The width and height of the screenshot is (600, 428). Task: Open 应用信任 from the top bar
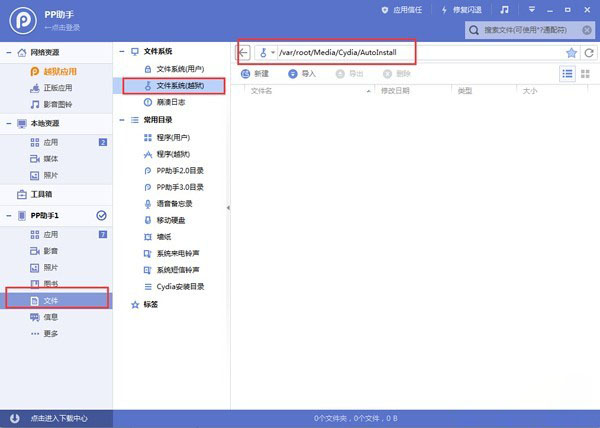point(402,10)
